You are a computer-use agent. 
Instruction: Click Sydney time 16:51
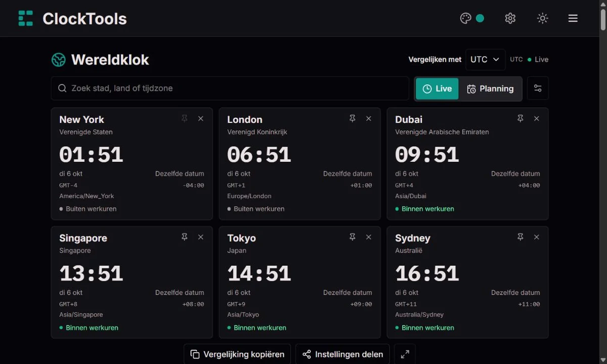pyautogui.click(x=427, y=274)
